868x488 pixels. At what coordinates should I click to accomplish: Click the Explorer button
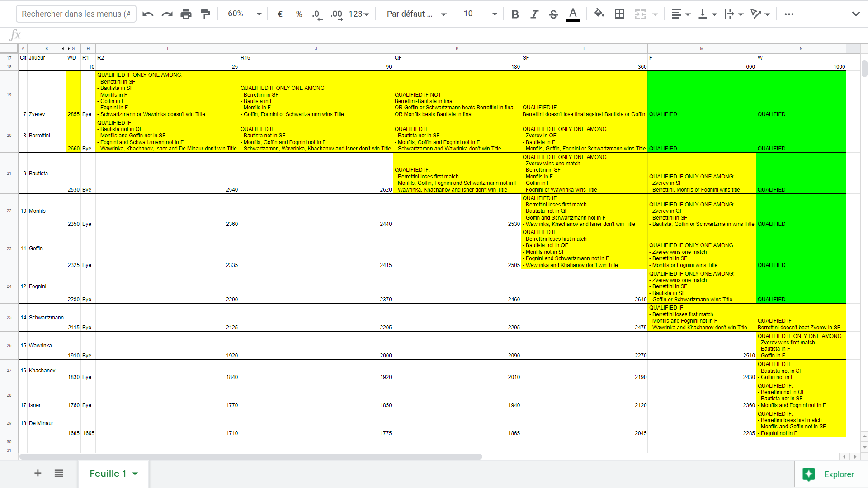tap(829, 474)
